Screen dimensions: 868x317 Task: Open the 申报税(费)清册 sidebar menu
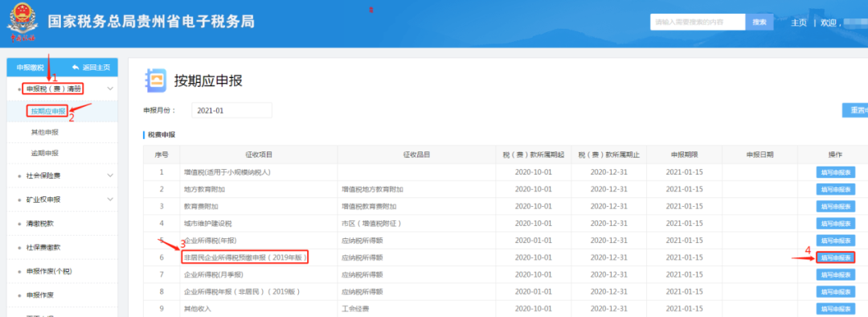click(53, 89)
